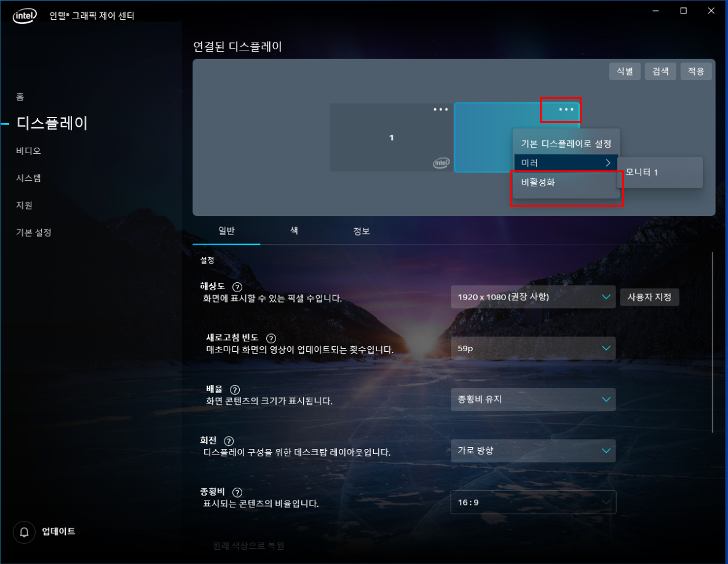Click the 종횡비 help question-mark icon
The image size is (728, 564).
tap(237, 493)
